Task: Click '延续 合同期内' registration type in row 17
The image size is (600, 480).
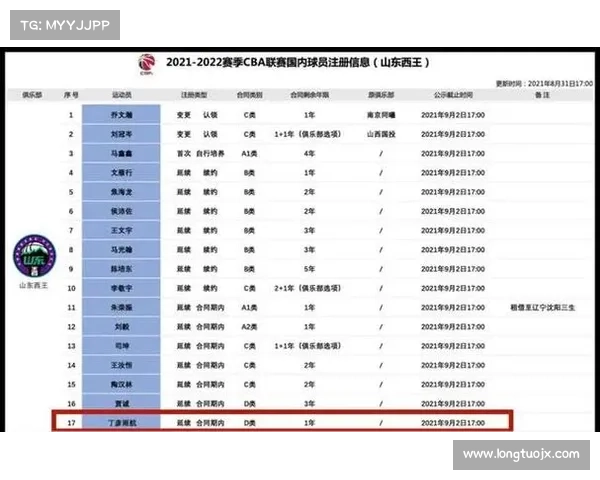Action: [x=201, y=423]
